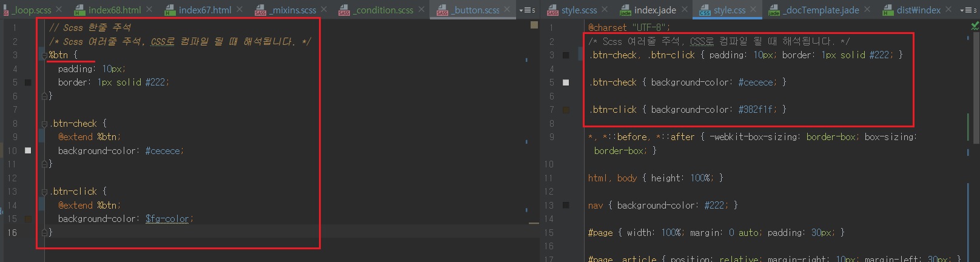Click the nav #222 color swatch on line 13

pos(566,205)
